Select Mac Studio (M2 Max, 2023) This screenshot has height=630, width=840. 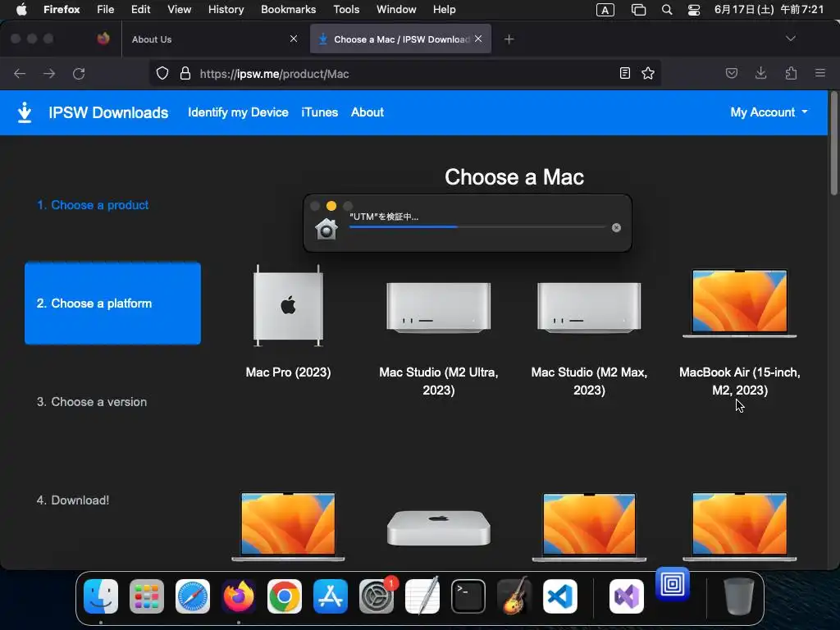(x=589, y=308)
